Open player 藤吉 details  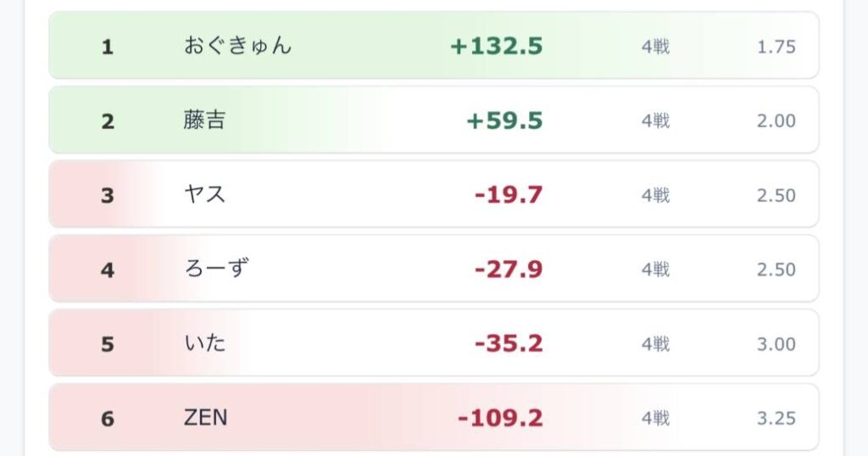(x=204, y=120)
